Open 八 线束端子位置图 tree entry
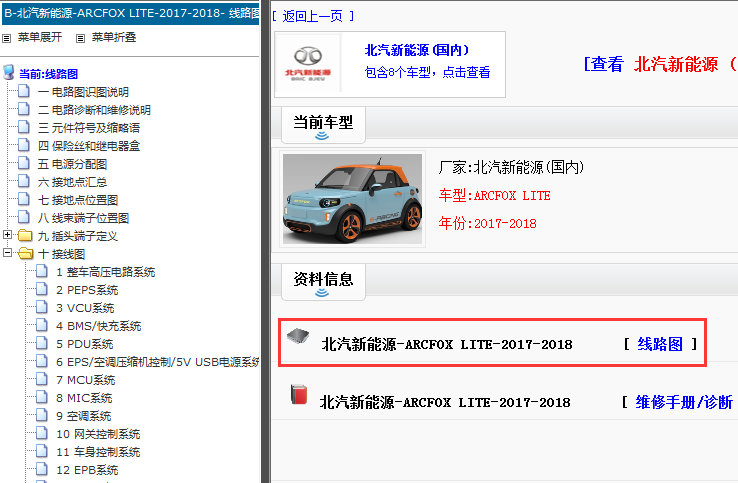The width and height of the screenshot is (738, 483). [83, 218]
